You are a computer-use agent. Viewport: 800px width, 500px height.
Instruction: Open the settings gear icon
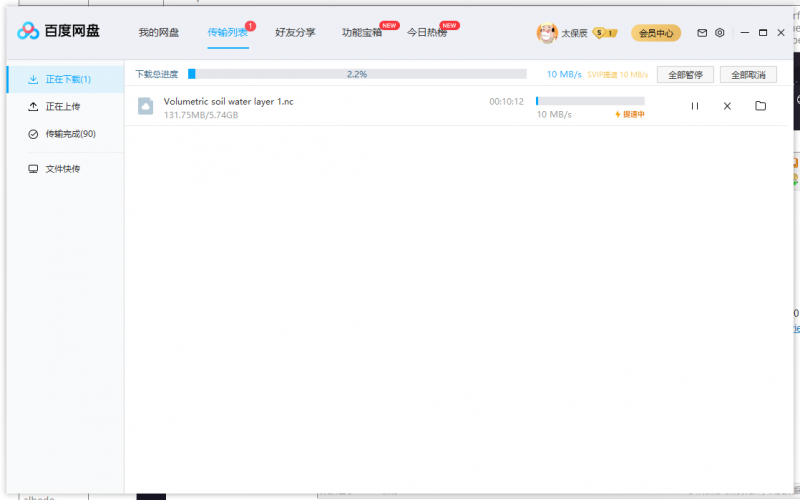tap(719, 33)
